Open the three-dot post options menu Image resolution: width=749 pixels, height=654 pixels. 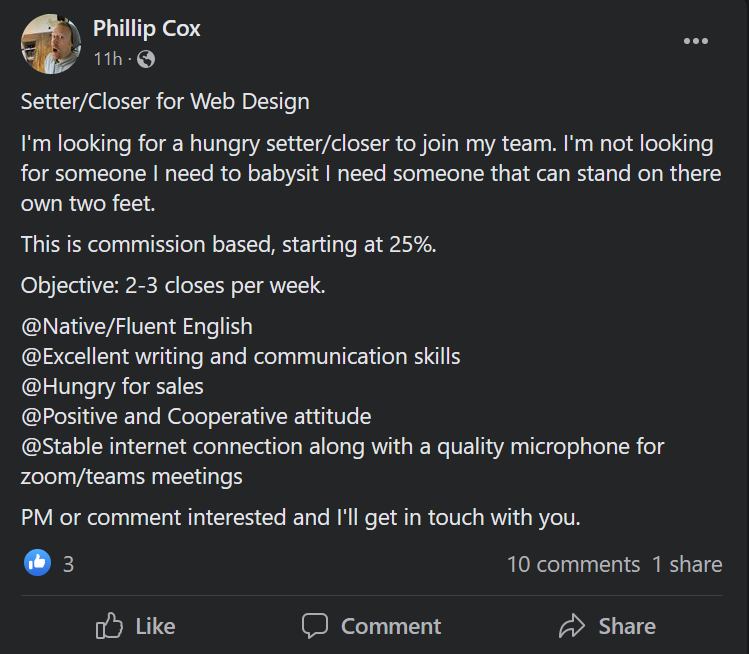click(x=695, y=42)
